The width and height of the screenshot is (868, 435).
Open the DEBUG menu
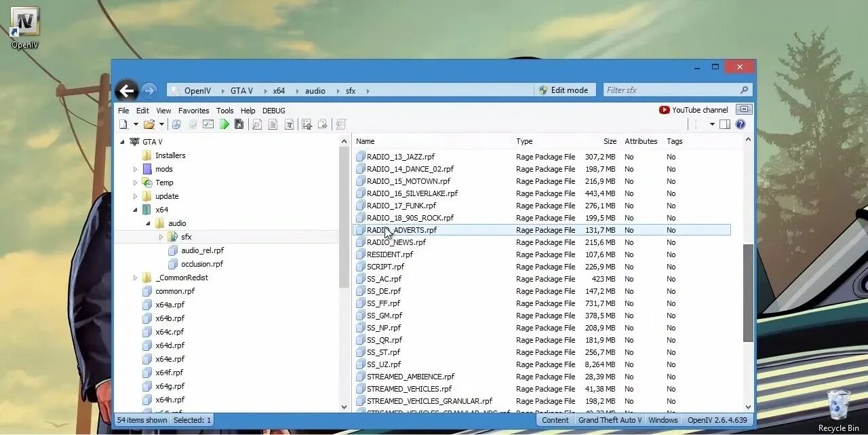274,111
